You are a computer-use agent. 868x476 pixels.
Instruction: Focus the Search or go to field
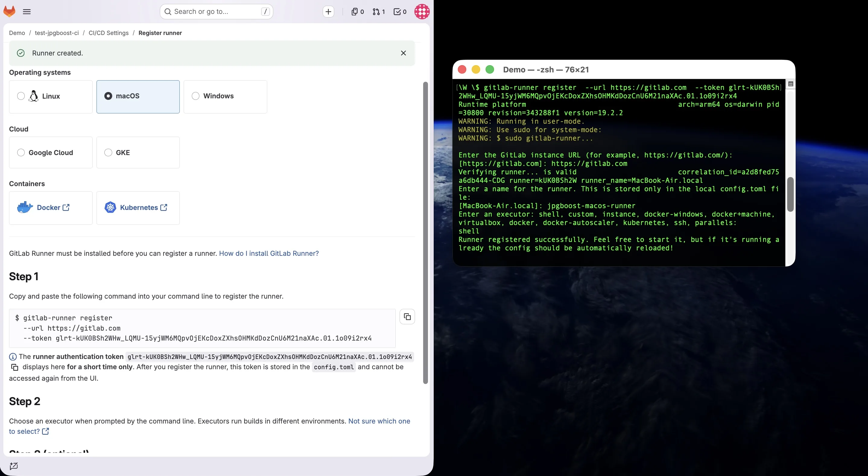click(x=216, y=12)
